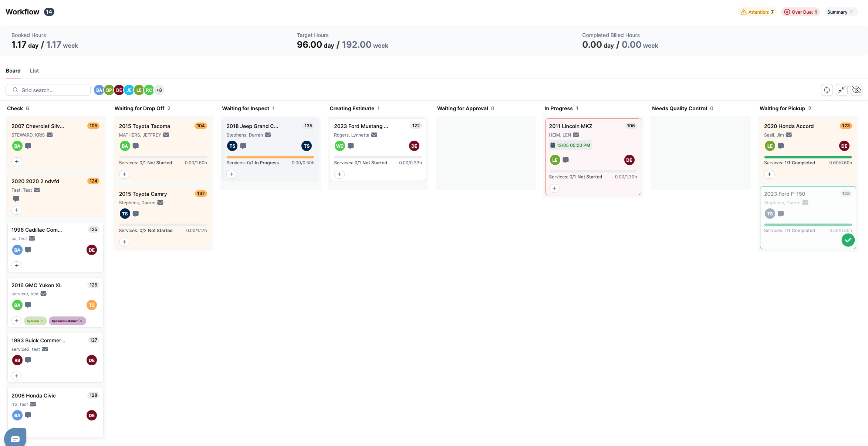Click calendar date 12/05 05:00 PM badge
The image size is (868, 446).
click(x=570, y=145)
